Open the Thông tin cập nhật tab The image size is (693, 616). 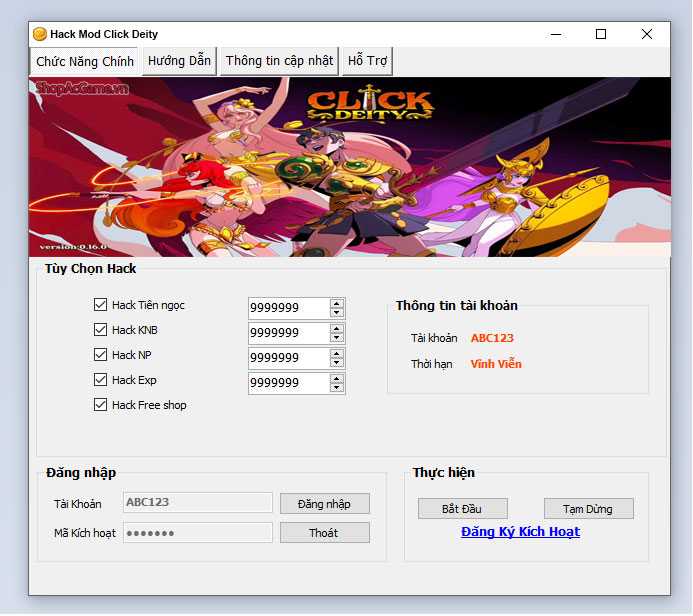[279, 61]
